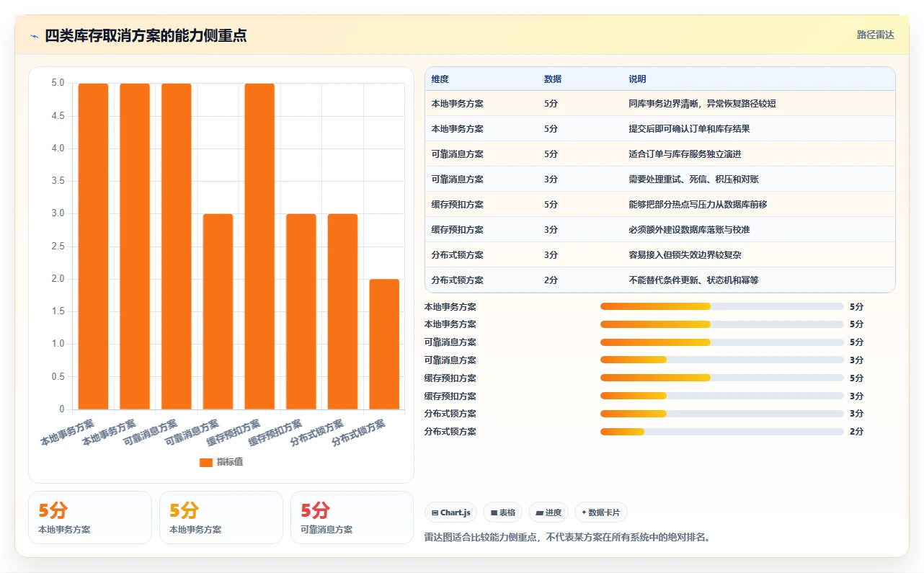924x573 pixels.
Task: Click the 2.5 y-axis label
Action: 58,246
